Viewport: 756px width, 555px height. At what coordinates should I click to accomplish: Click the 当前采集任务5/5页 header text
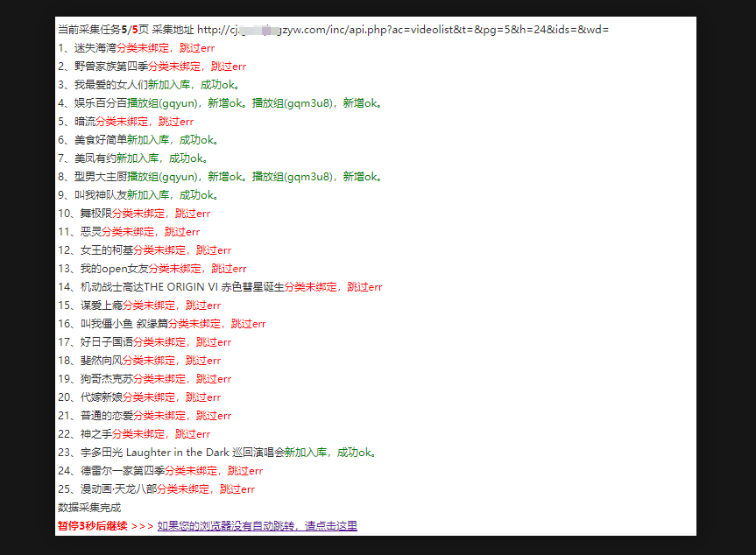[102, 30]
